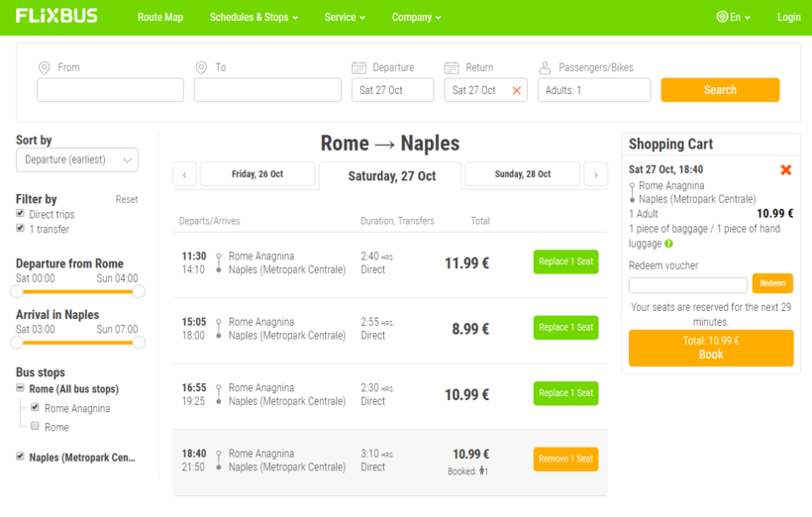Toggle the 1 transfer checkbox
Image resolution: width=812 pixels, height=517 pixels.
[21, 229]
